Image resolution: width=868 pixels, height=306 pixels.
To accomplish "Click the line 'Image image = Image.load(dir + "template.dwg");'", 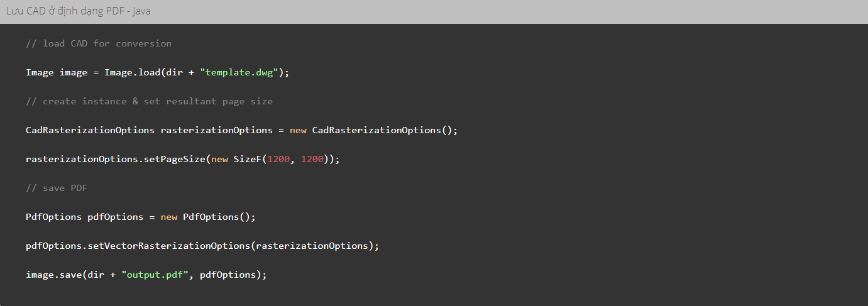I will click(x=158, y=72).
